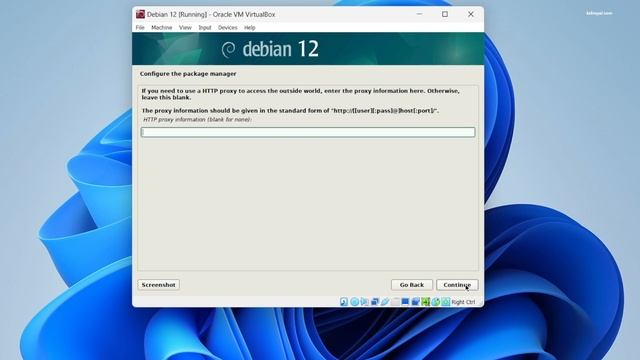This screenshot has width=640, height=360.
Task: Click the network adapter status bar icon
Action: (375, 302)
